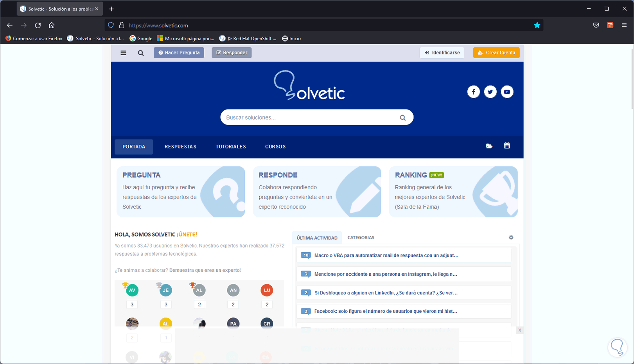
Task: Close the bottom overlay with X
Action: pyautogui.click(x=520, y=330)
